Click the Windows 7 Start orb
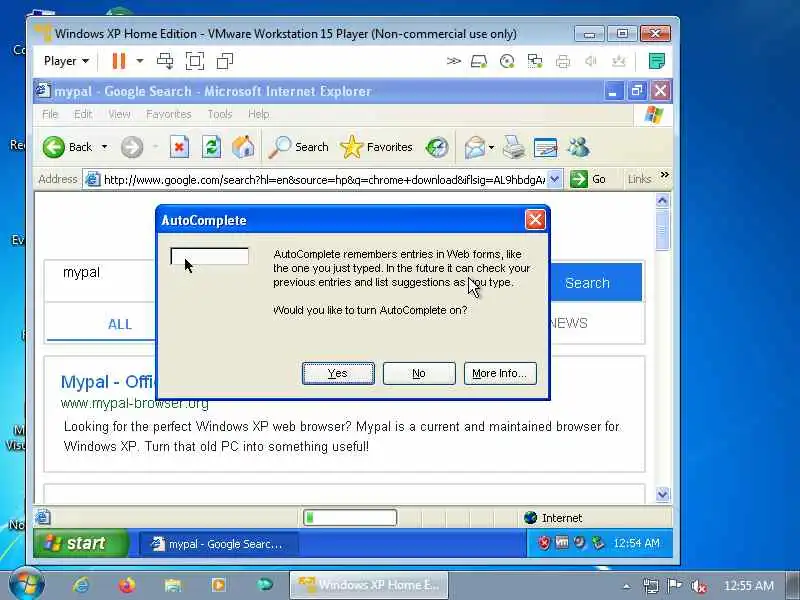This screenshot has height=600, width=800. 27,585
